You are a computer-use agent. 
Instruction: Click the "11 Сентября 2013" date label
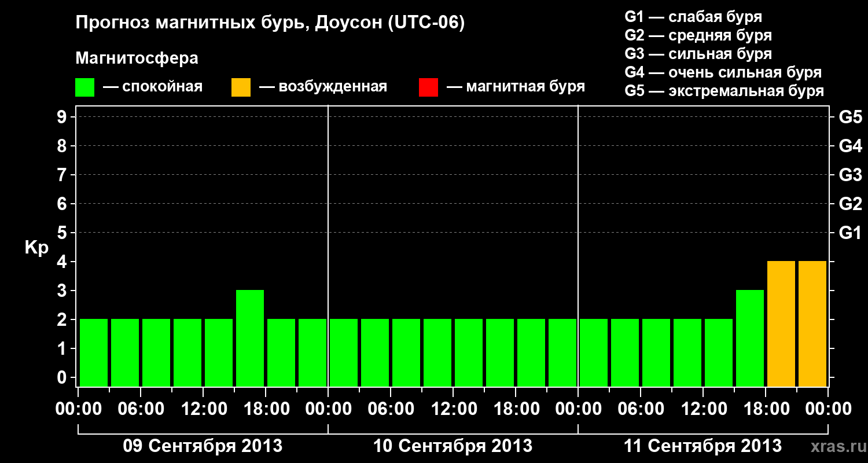(703, 446)
